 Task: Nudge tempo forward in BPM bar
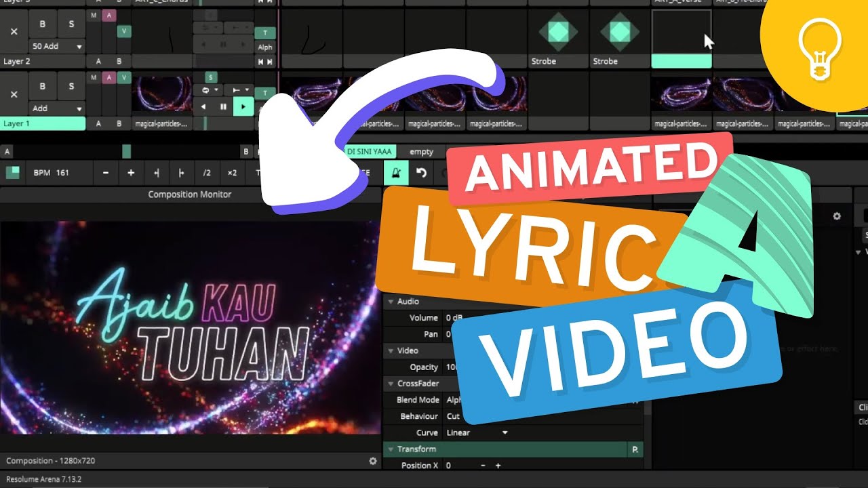click(181, 173)
